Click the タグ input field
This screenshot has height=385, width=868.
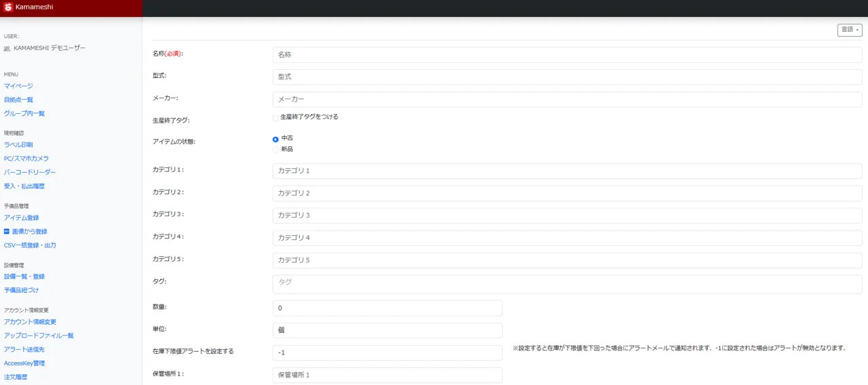[567, 284]
